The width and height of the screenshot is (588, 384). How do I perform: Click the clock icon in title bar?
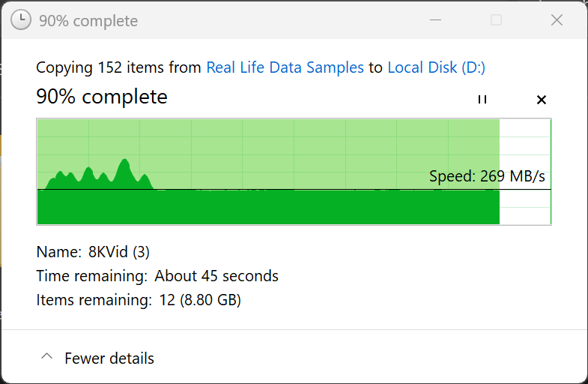[x=22, y=20]
